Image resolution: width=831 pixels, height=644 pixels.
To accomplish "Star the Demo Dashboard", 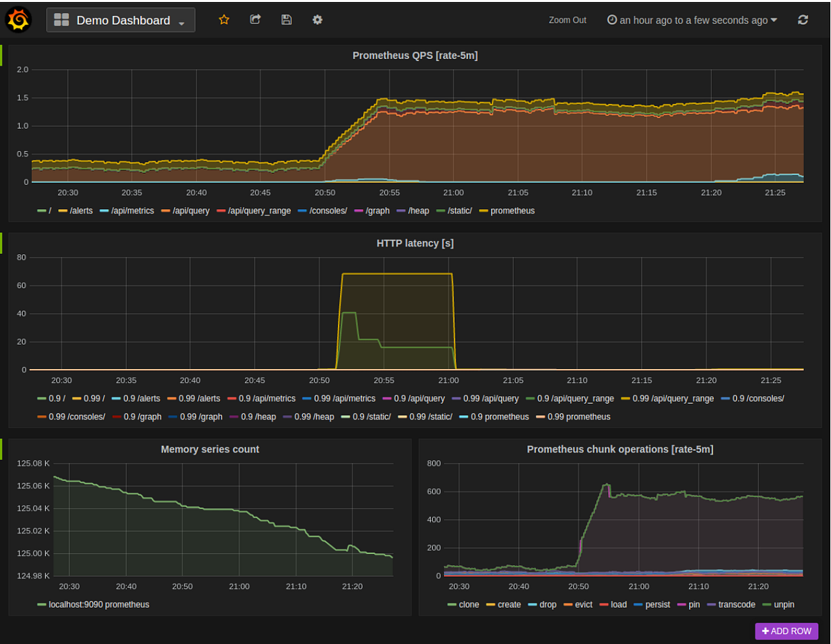I will pos(224,19).
